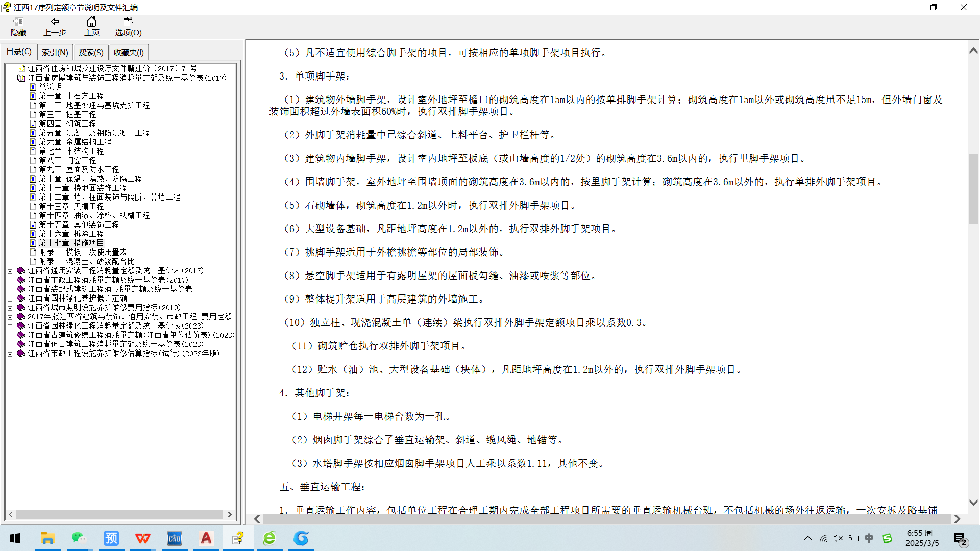This screenshot has height=551, width=980.
Task: Click the WeChat taskbar icon
Action: pyautogui.click(x=79, y=538)
